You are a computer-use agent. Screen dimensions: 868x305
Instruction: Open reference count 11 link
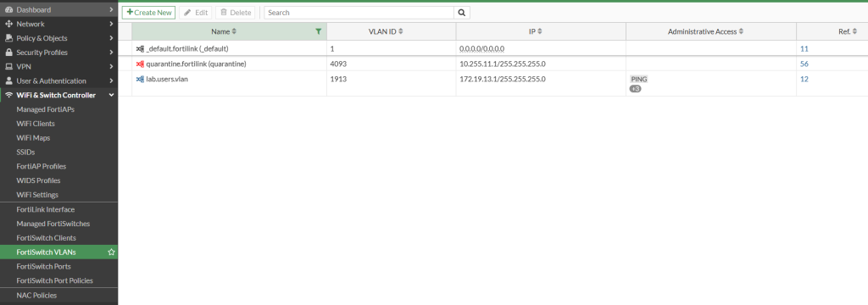pos(804,48)
